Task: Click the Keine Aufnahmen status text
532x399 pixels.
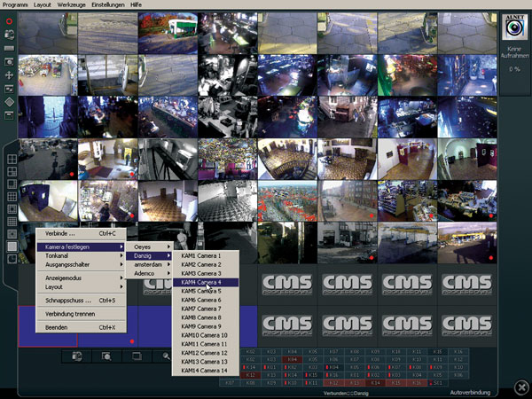Action: coord(514,52)
